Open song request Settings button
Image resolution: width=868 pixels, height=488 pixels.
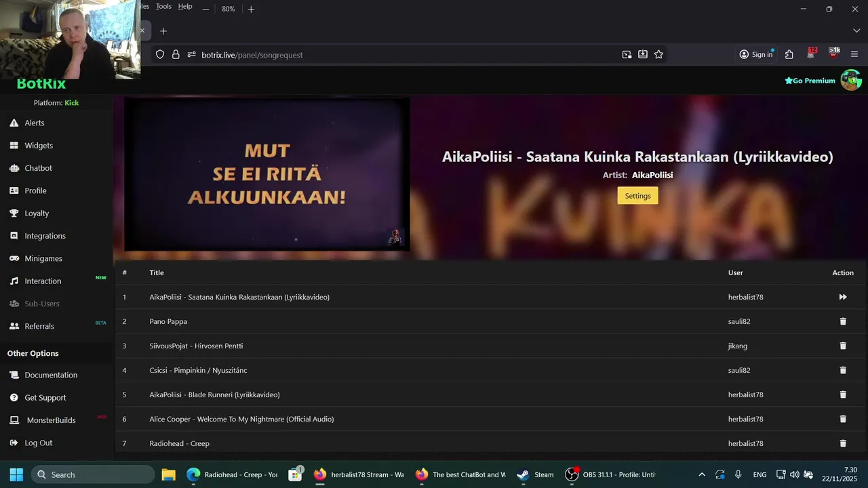tap(637, 196)
